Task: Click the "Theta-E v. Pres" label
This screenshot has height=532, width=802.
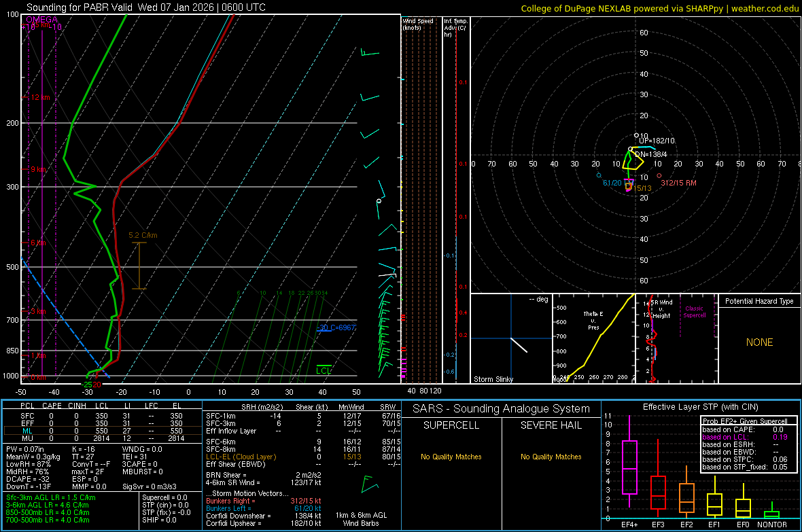Action: (x=593, y=320)
